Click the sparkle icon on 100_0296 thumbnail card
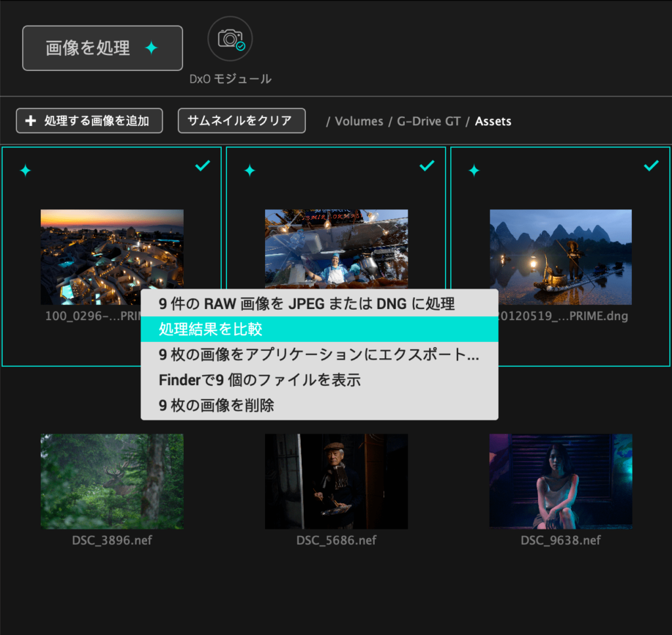The image size is (672, 635). tap(26, 170)
